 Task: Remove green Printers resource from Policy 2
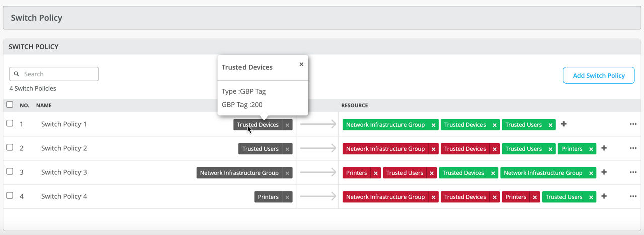591,149
